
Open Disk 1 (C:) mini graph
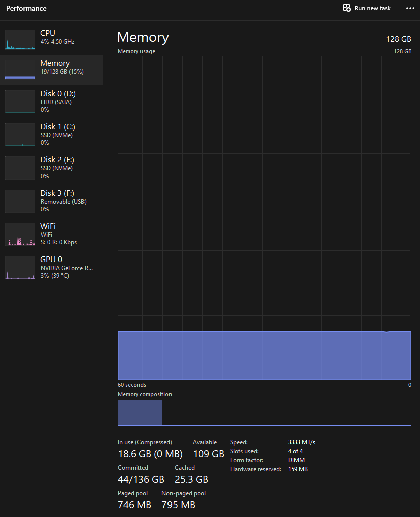point(20,134)
